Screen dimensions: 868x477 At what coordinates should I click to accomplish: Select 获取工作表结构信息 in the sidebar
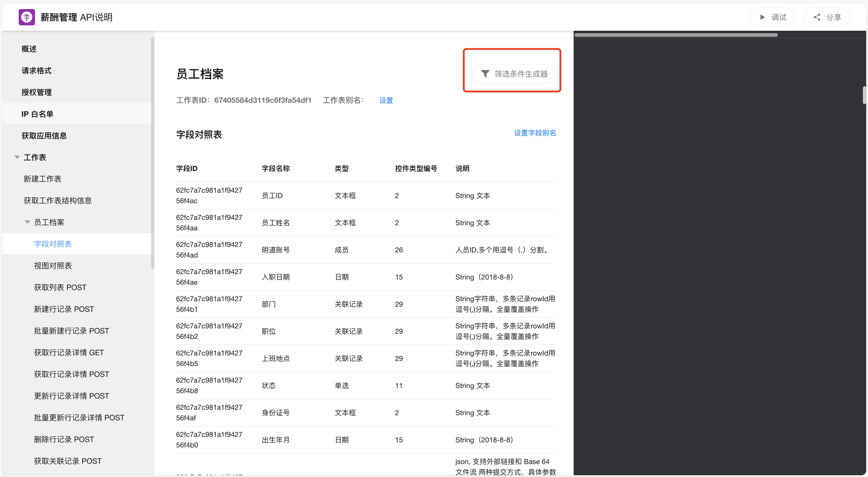pos(58,201)
